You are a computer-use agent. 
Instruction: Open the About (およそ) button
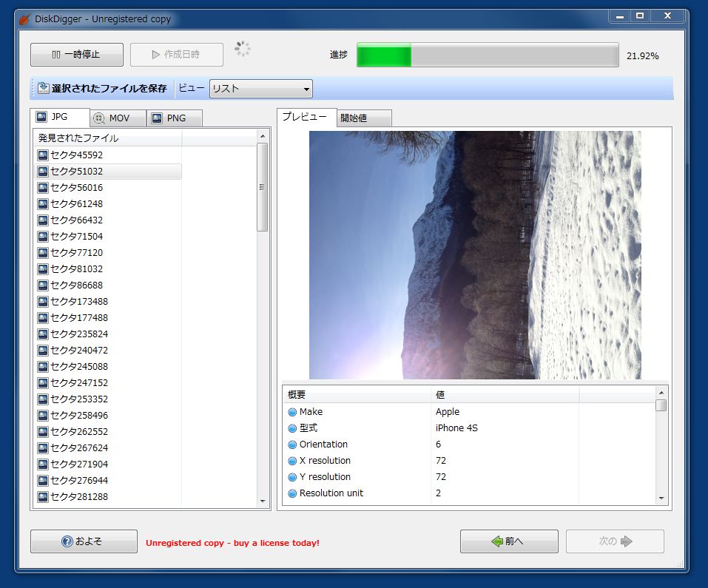pyautogui.click(x=84, y=541)
